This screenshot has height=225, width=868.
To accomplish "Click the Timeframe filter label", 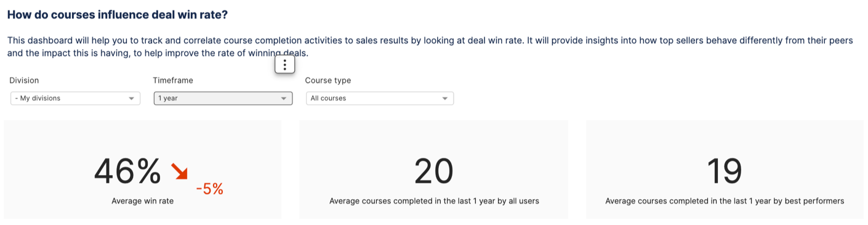I will [x=173, y=80].
